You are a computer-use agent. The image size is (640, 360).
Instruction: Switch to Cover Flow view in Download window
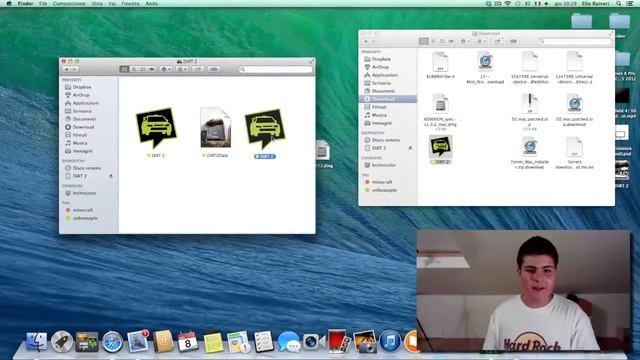pos(451,41)
